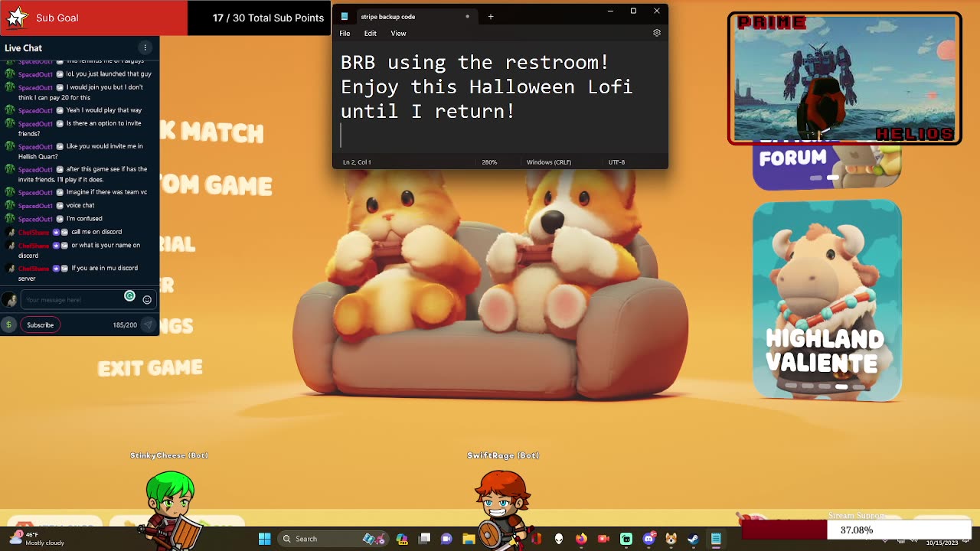Open the red camera recorder taskbar icon
This screenshot has width=980, height=551.
[x=603, y=539]
